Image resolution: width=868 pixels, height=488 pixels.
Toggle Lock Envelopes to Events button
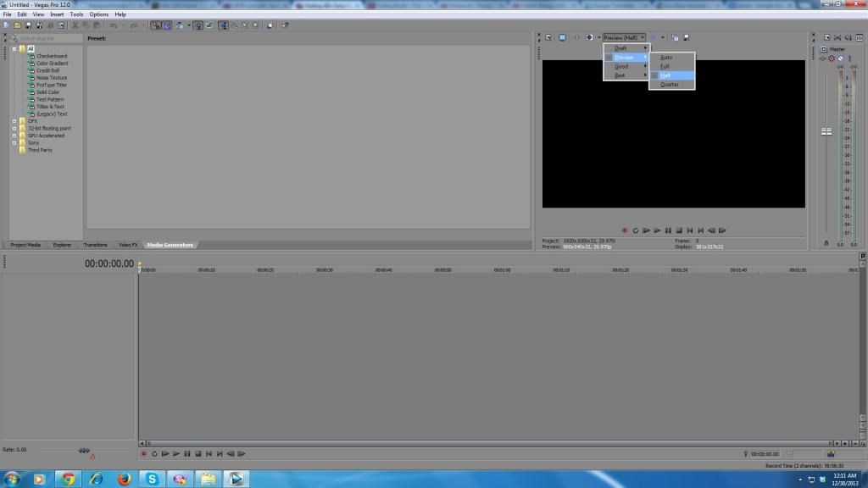[198, 25]
